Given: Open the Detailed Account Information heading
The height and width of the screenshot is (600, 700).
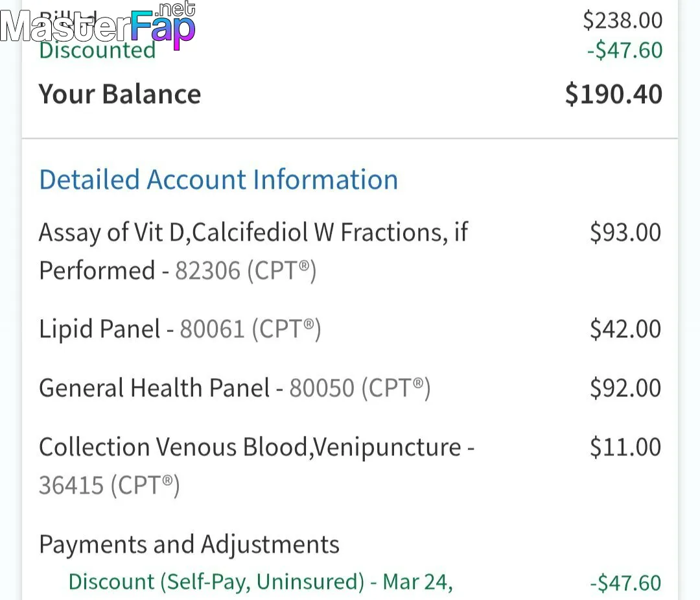Looking at the screenshot, I should (218, 180).
